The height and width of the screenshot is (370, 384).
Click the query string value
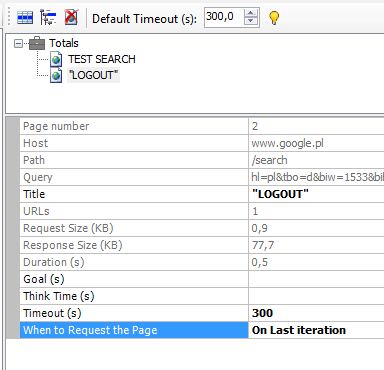pos(317,177)
